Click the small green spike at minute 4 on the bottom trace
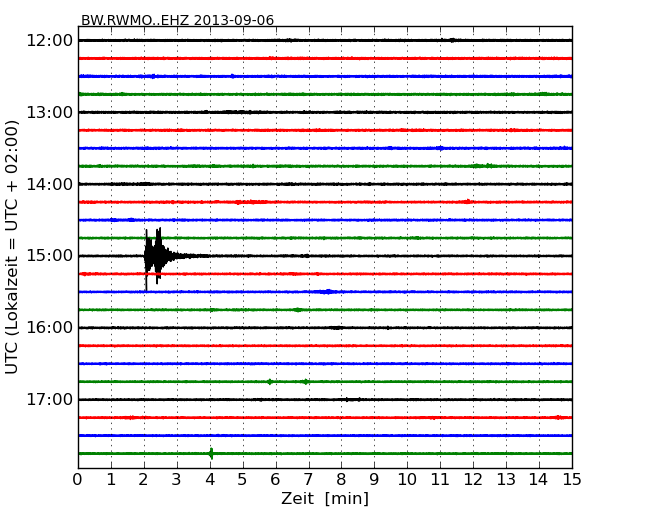 point(211,453)
